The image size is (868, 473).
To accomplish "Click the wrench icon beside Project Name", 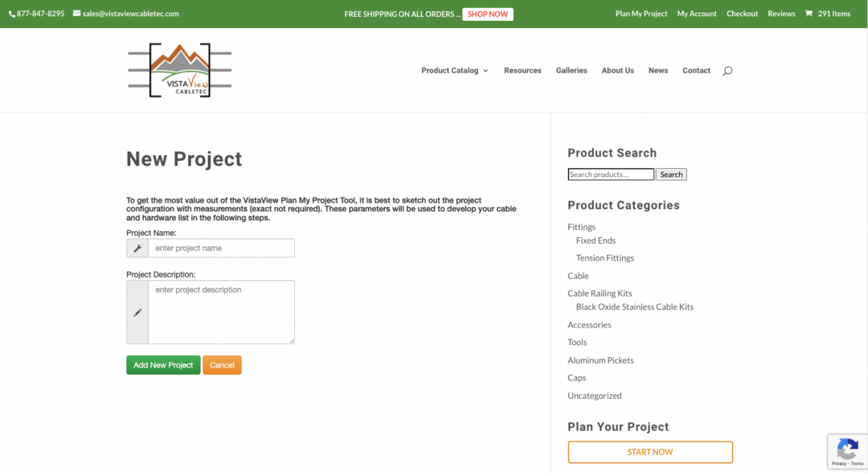I will [x=137, y=249].
